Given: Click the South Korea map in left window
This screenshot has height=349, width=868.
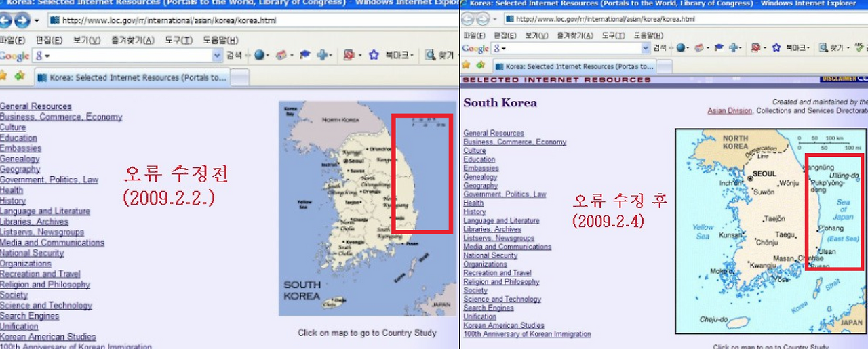Looking at the screenshot, I should tap(367, 209).
